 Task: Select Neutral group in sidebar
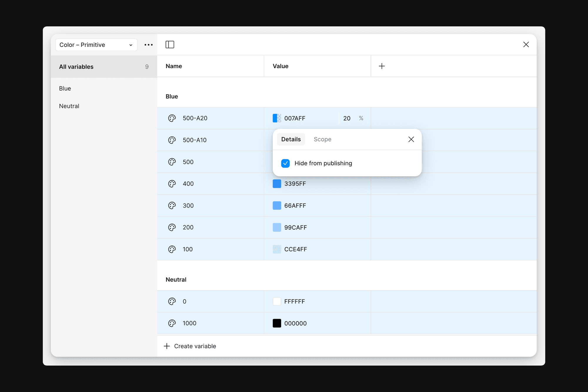(69, 106)
